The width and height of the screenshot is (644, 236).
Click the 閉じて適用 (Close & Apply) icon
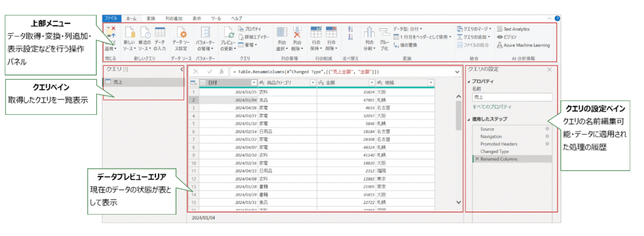click(111, 33)
